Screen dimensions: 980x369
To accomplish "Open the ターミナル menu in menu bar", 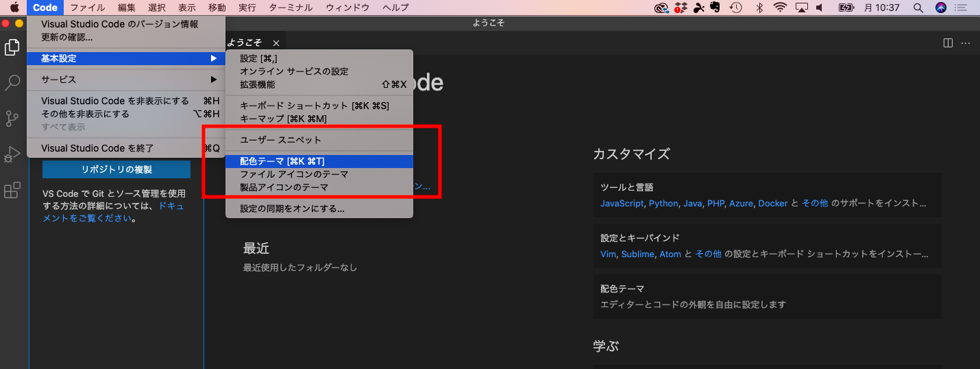I will coord(290,8).
